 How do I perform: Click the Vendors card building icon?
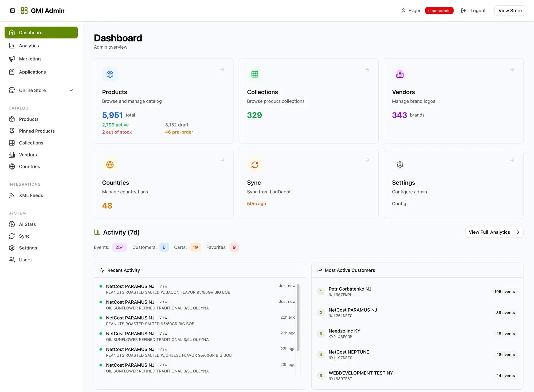tap(400, 74)
